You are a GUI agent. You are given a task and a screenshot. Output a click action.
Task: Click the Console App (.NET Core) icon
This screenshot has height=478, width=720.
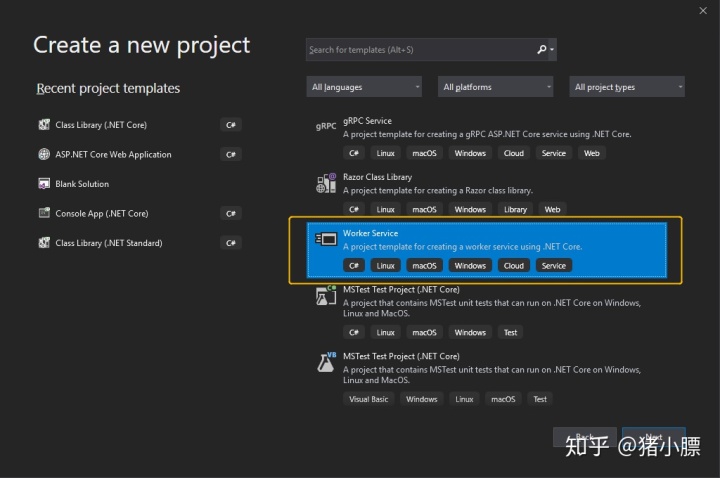coord(44,213)
